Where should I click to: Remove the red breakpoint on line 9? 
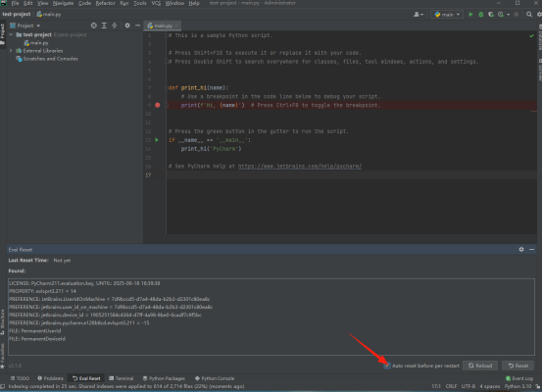[x=158, y=105]
